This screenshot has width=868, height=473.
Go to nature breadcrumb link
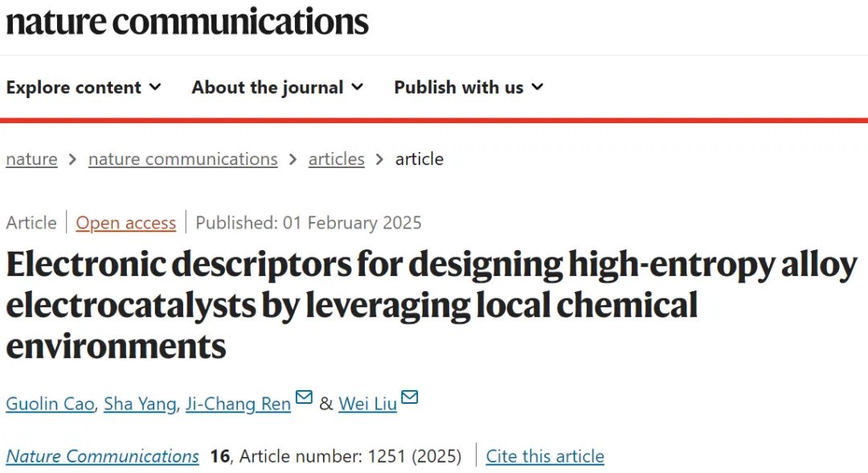pos(31,159)
